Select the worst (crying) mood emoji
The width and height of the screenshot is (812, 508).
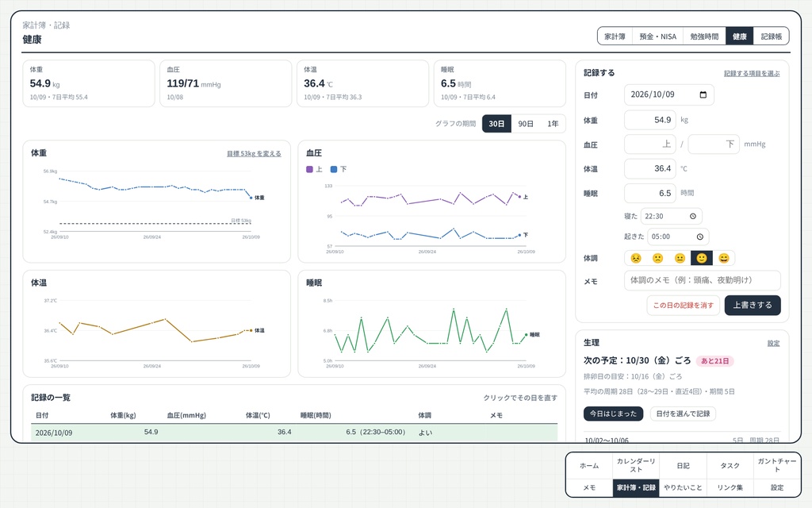[636, 258]
